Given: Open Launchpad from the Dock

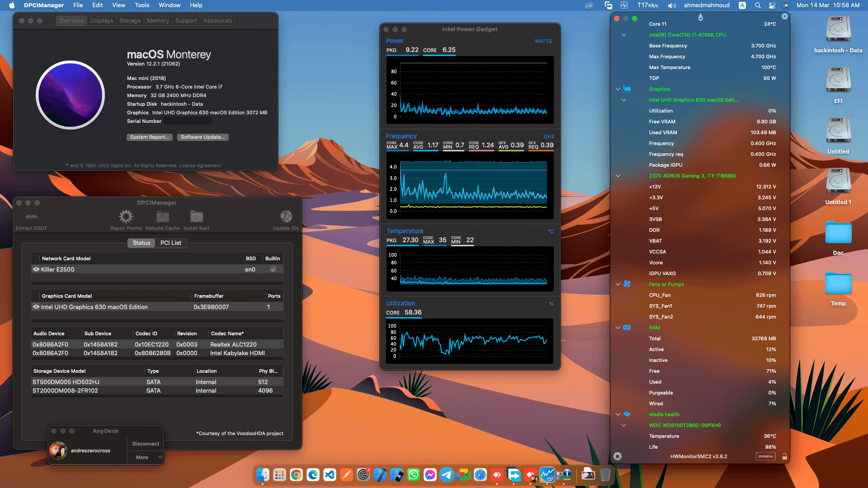Looking at the screenshot, I should 279,474.
